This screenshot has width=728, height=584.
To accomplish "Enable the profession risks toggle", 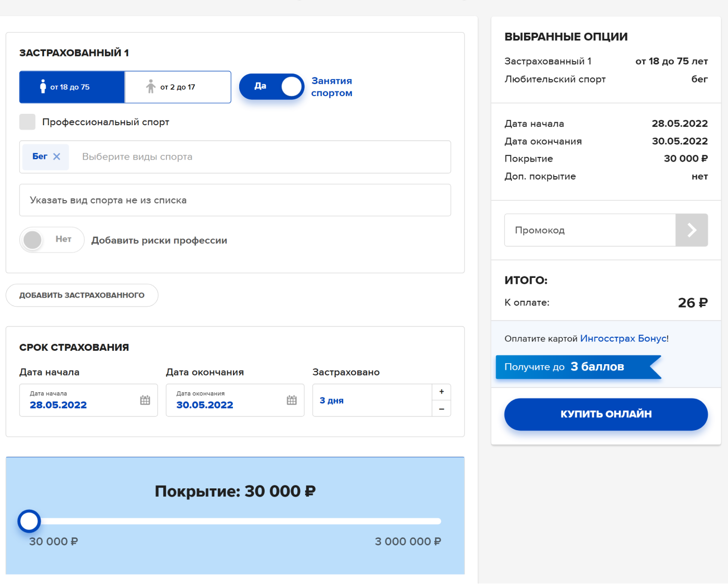I will point(51,240).
